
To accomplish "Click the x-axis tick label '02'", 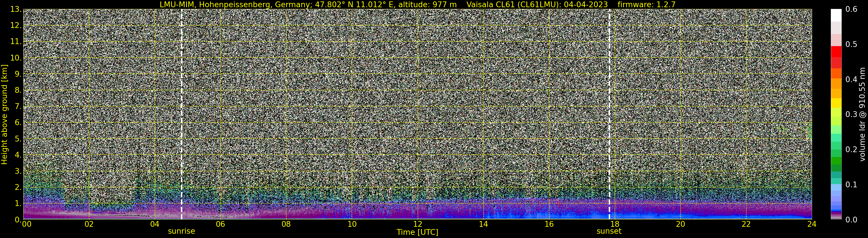I will (x=89, y=224).
